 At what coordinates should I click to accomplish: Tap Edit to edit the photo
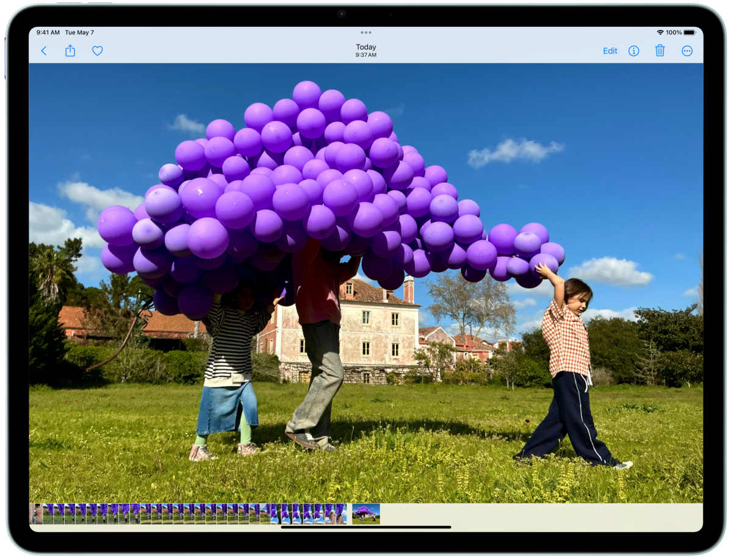click(610, 51)
